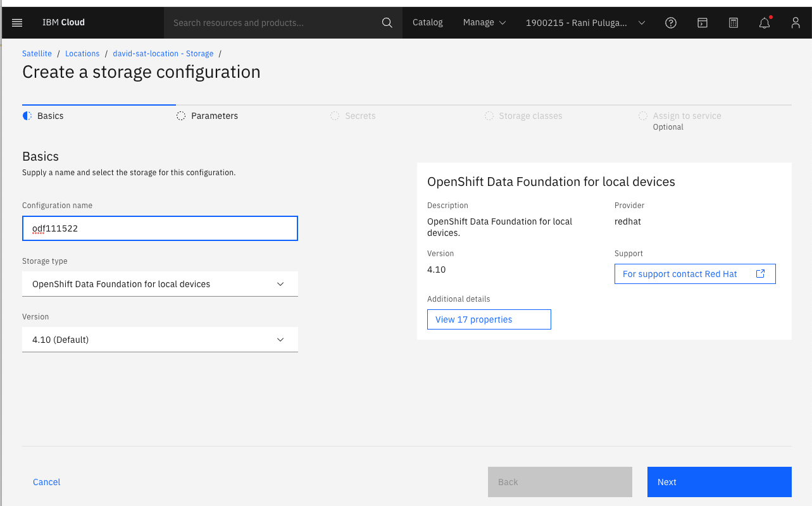Open the cost estimator calculator icon
This screenshot has width=812, height=506.
point(734,23)
